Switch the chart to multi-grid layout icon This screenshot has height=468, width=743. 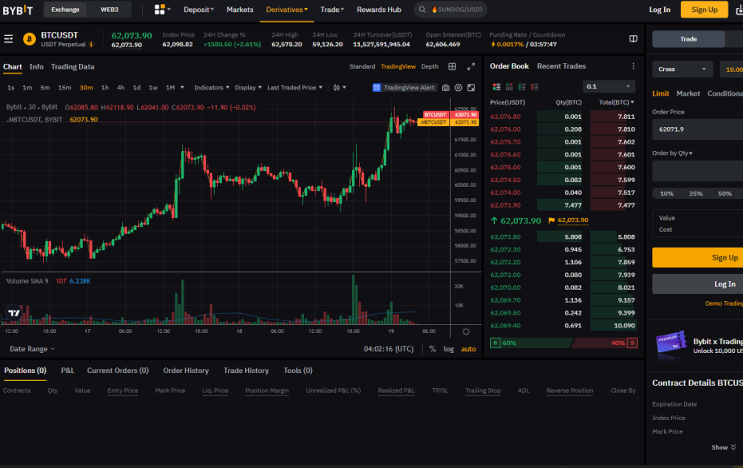(452, 67)
